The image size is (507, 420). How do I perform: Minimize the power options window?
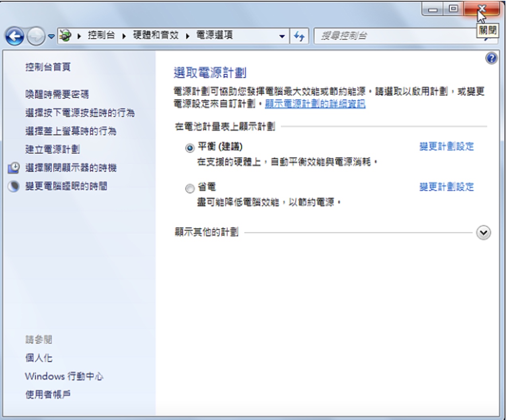433,9
